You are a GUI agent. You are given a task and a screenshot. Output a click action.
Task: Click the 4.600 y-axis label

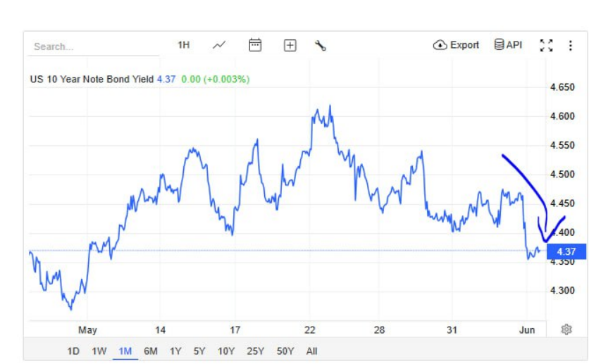(x=562, y=116)
